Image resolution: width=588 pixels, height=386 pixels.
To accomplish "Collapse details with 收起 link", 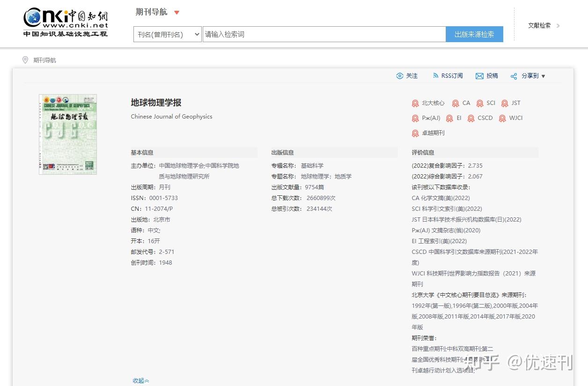I will point(140,380).
